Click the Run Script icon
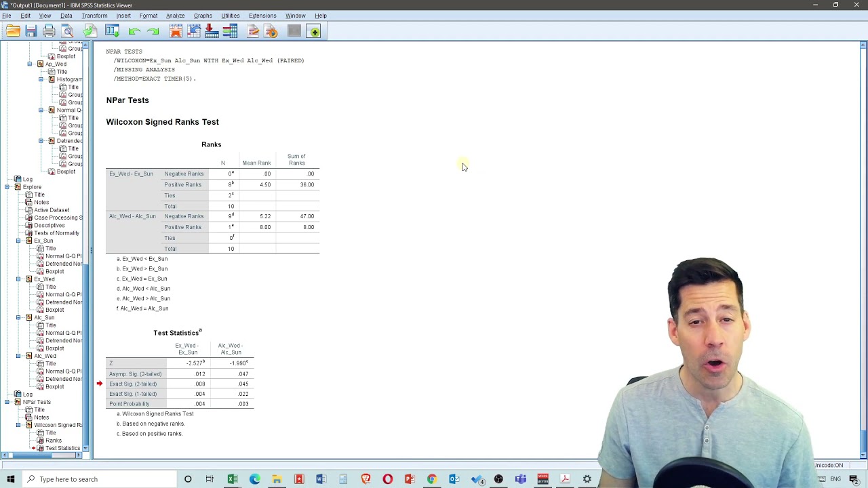868x488 pixels. click(271, 31)
